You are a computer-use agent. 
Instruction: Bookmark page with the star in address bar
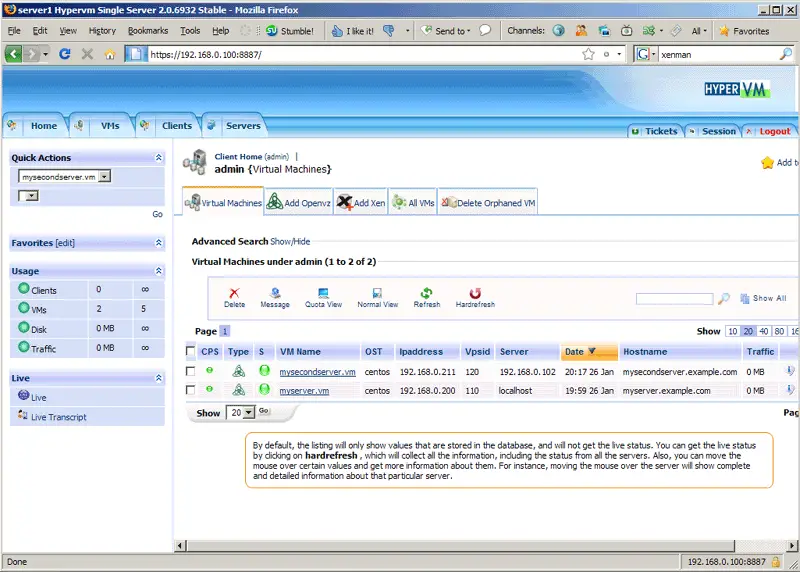588,54
